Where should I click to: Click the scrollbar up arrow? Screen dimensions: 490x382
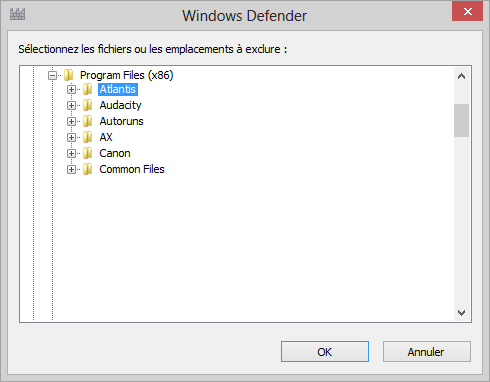pyautogui.click(x=461, y=76)
